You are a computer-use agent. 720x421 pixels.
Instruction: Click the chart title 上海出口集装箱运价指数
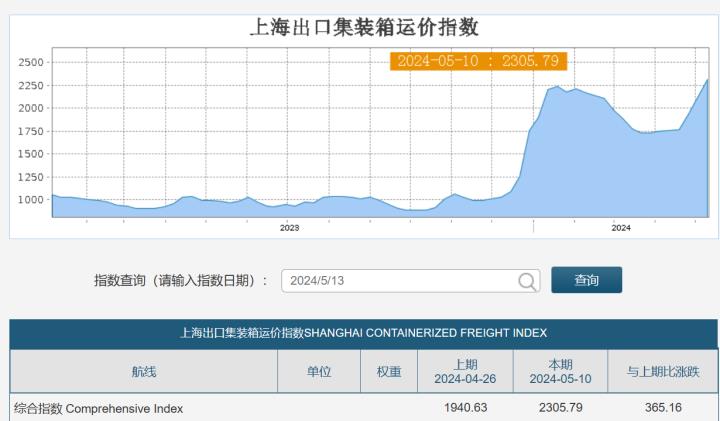[364, 28]
